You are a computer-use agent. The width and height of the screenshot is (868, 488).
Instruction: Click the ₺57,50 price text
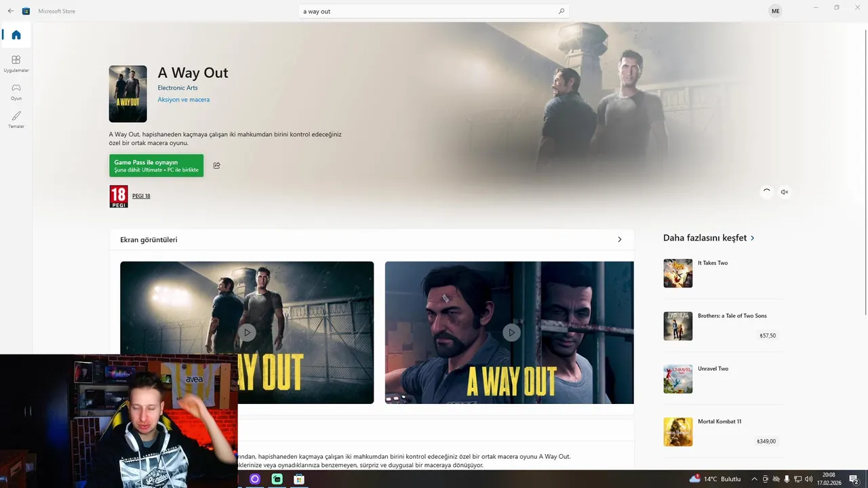[x=768, y=335]
